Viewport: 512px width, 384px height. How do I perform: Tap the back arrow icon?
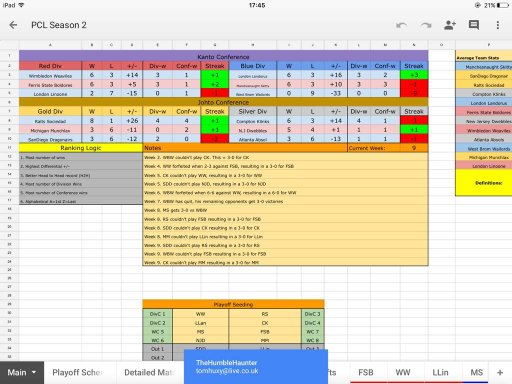pos(13,25)
